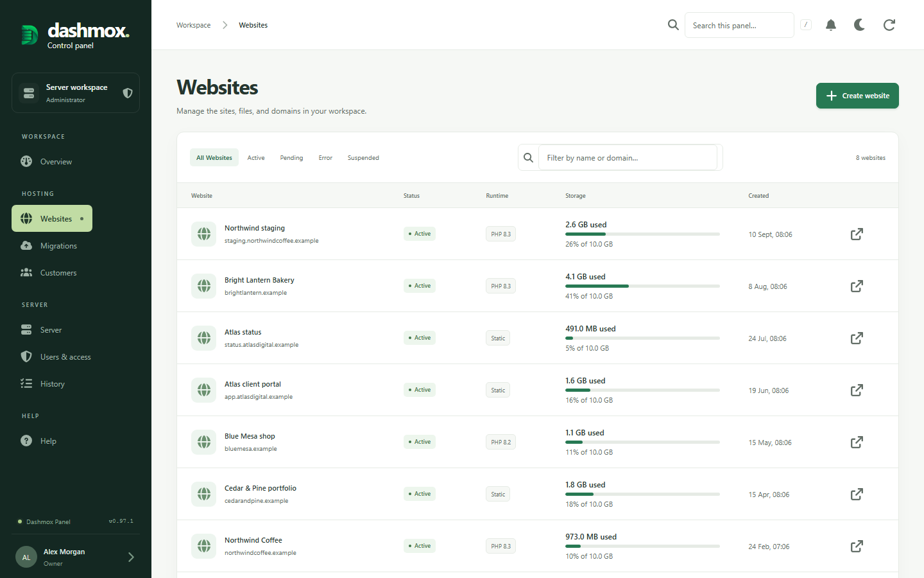The image size is (924, 578).
Task: Click globe icon of Cedar & Pine portfolio row
Action: pos(204,495)
